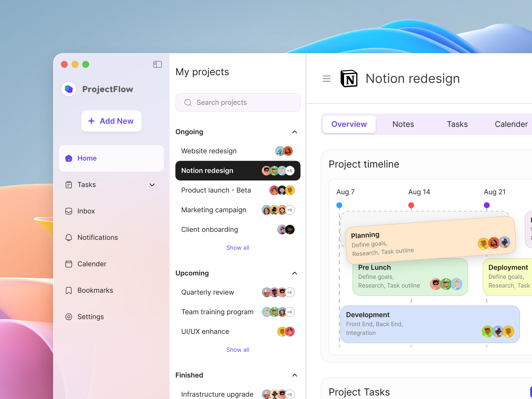
Task: Click the ProjectFlow app logo
Action: point(68,89)
